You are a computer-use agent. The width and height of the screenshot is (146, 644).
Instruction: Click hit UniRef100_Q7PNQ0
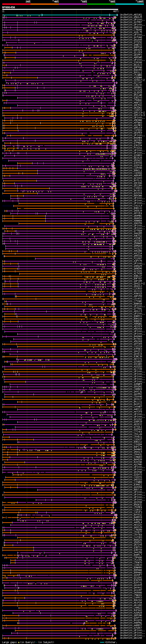131,143
